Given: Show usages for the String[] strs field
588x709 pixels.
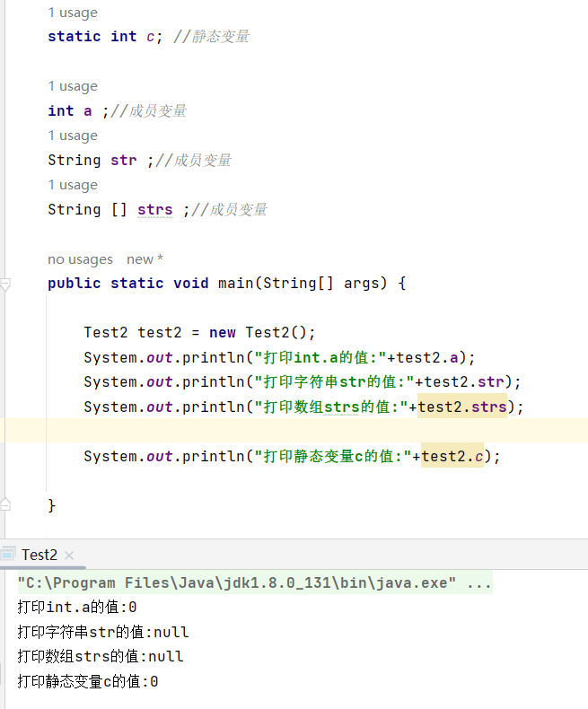Looking at the screenshot, I should [73, 185].
